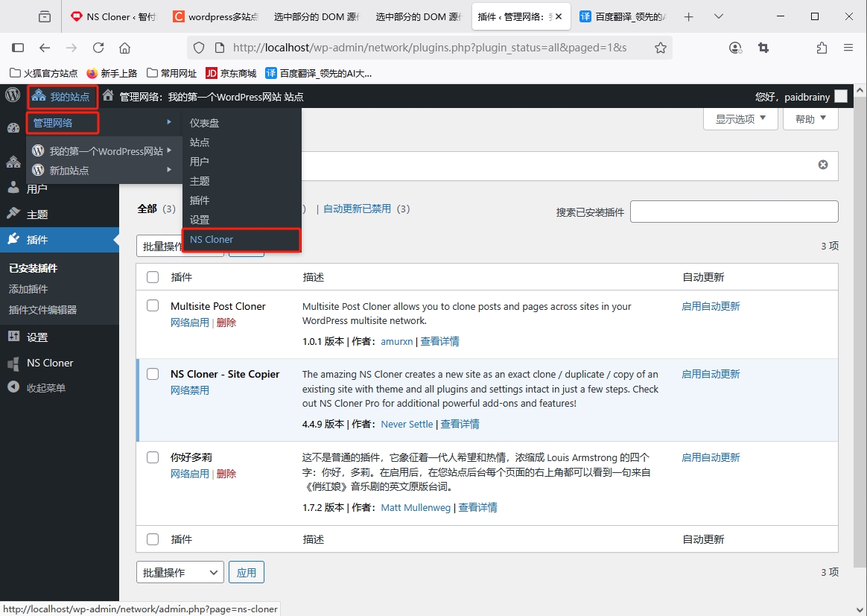Open the Never Settle author link
867x616 pixels.
(407, 424)
